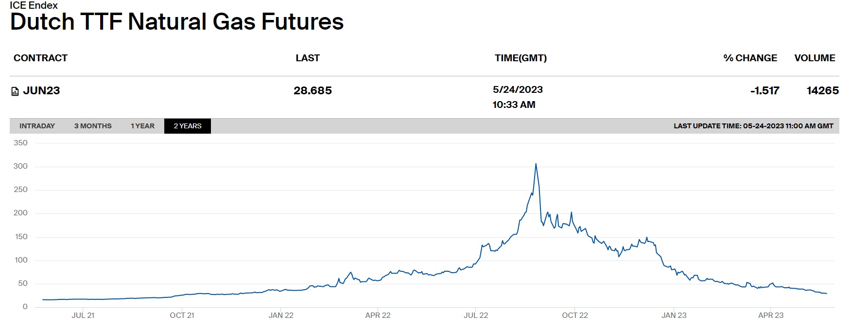The width and height of the screenshot is (868, 331).
Task: Click the last price value 28.685
Action: pyautogui.click(x=312, y=91)
